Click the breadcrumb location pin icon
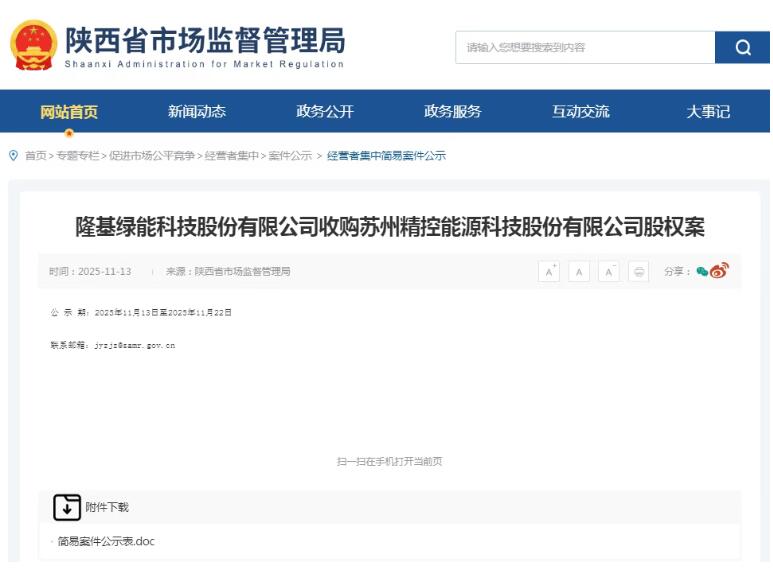Screen dimensions: 773x581 click(13, 155)
